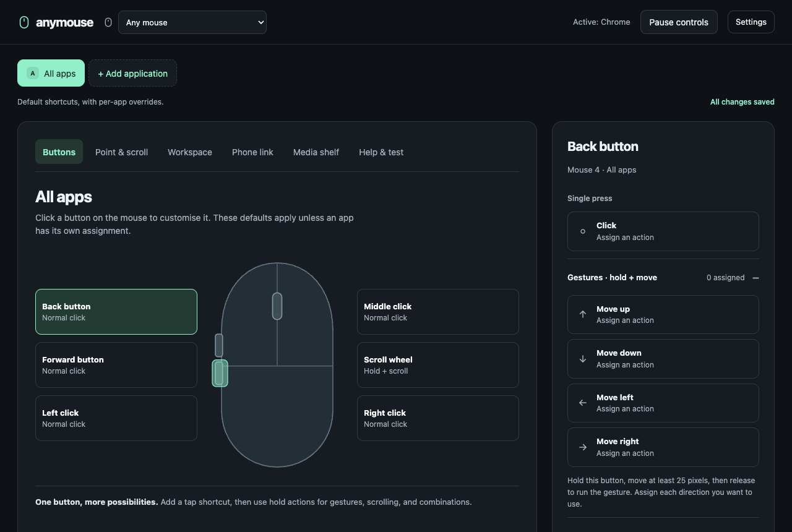Open the Phone link tab
This screenshot has width=792, height=532.
[252, 152]
